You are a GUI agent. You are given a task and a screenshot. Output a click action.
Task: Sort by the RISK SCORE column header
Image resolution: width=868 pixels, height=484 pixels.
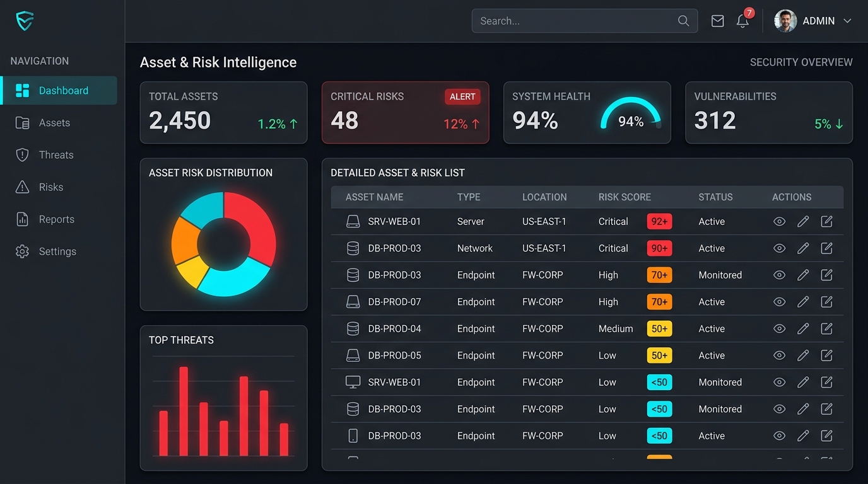625,197
